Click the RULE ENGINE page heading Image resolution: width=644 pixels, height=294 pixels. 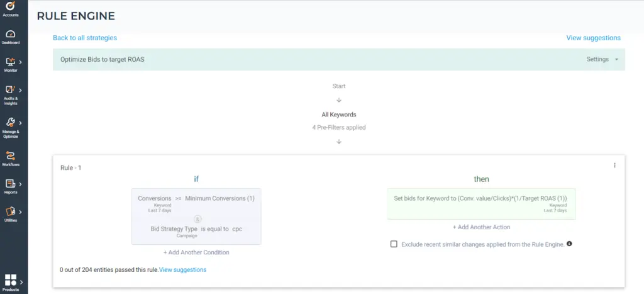[x=76, y=16]
